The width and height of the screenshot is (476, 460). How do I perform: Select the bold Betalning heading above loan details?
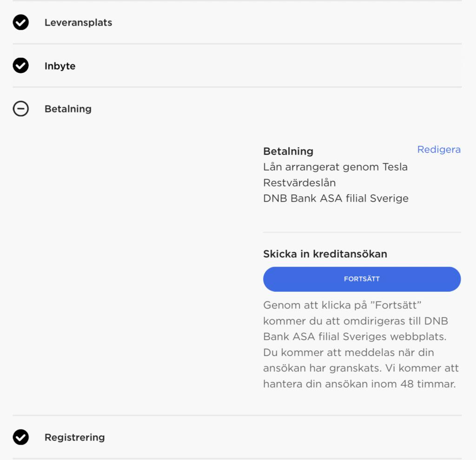click(x=288, y=151)
